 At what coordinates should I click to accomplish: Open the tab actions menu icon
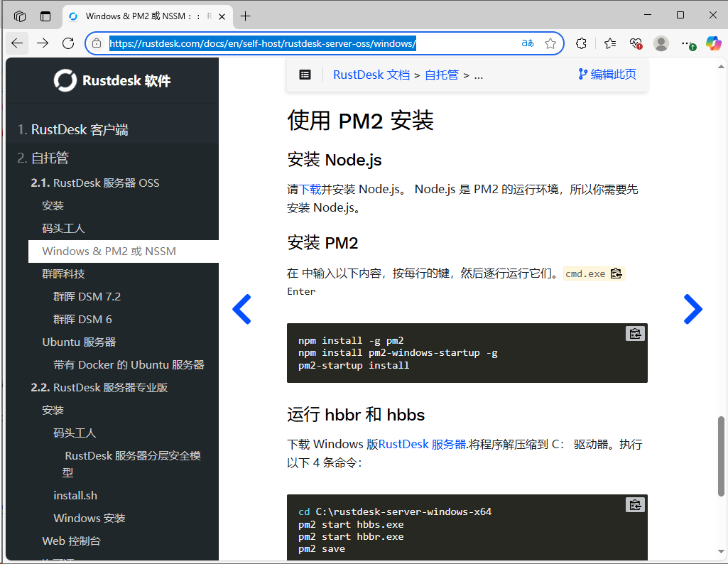pyautogui.click(x=45, y=16)
